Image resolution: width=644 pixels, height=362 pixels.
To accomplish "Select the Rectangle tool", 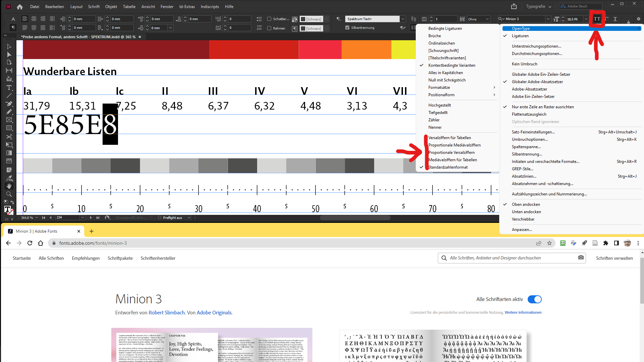I will [x=9, y=128].
